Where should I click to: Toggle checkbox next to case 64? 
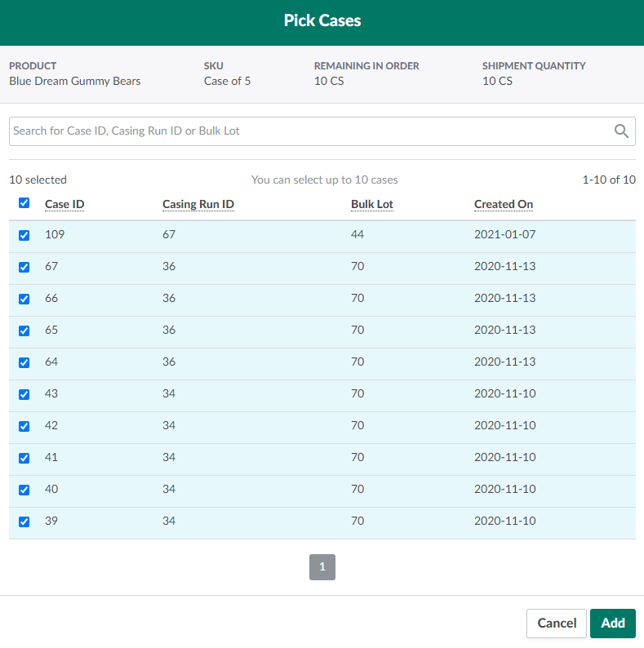coord(24,362)
